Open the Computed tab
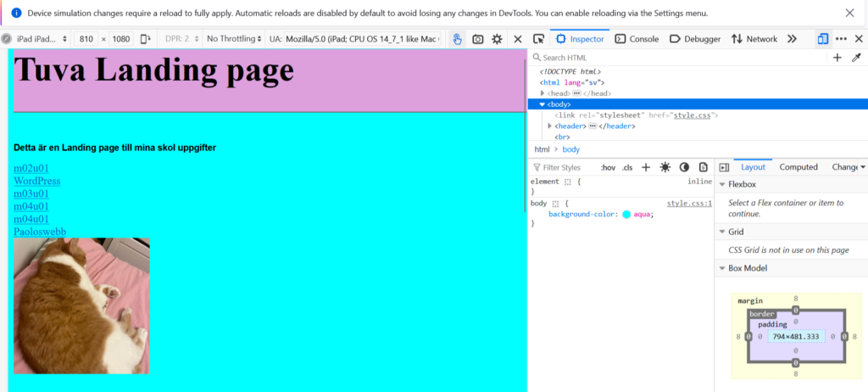Viewport: 868px width, 392px height. click(x=798, y=167)
